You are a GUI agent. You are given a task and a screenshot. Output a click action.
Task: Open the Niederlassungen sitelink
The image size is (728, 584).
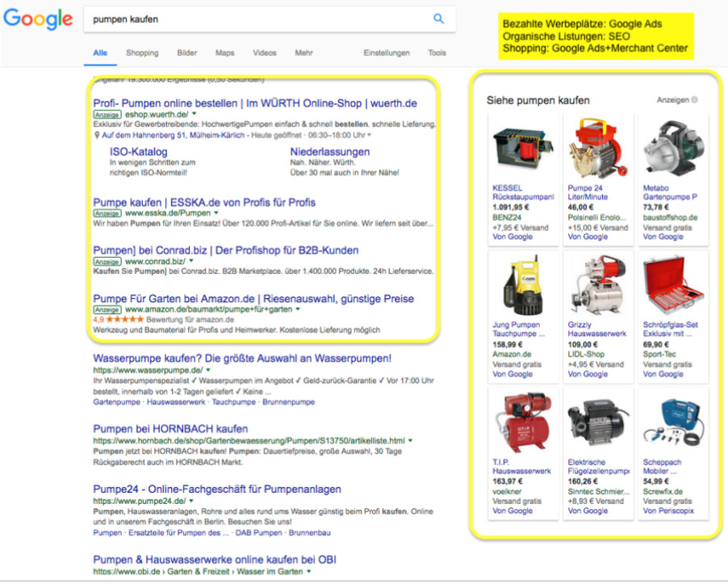pos(329,152)
